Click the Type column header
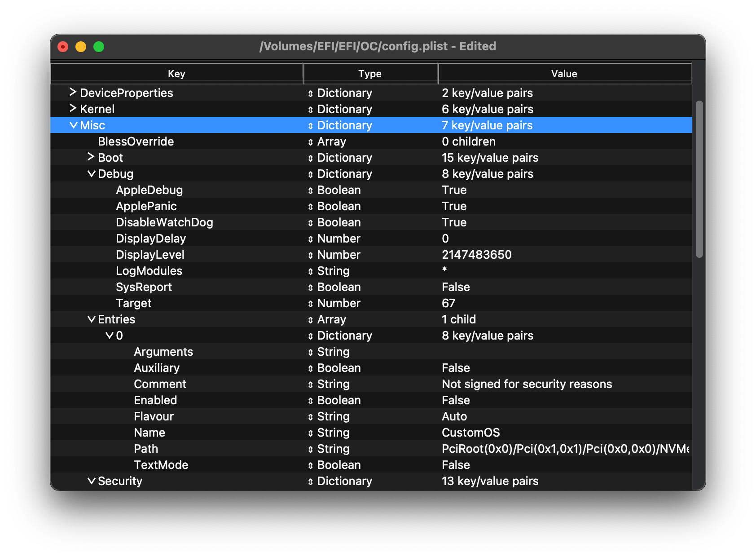The width and height of the screenshot is (756, 557). (370, 73)
